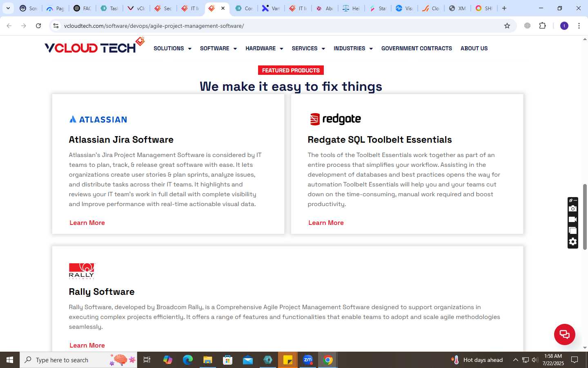This screenshot has height=368, width=588.
Task: Click the volume speaker tray icon
Action: pyautogui.click(x=535, y=360)
